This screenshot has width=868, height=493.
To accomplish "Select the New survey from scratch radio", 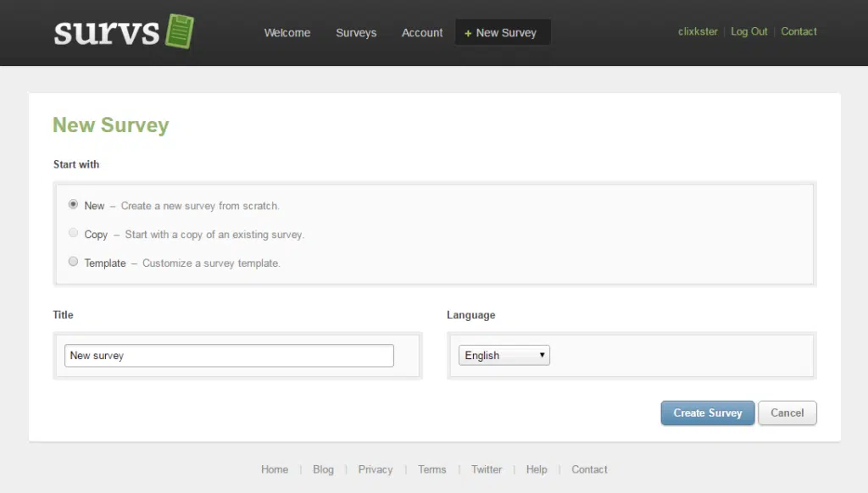I will pos(74,204).
